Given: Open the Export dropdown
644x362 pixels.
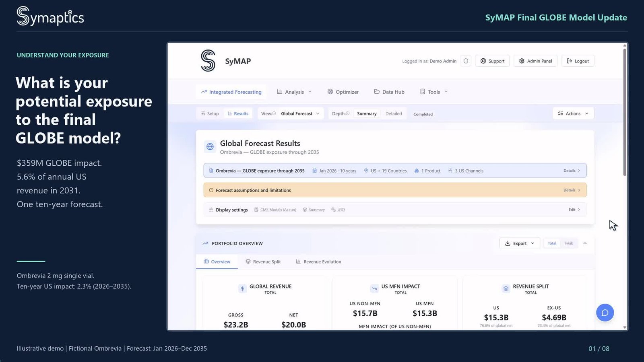Looking at the screenshot, I should (x=520, y=243).
